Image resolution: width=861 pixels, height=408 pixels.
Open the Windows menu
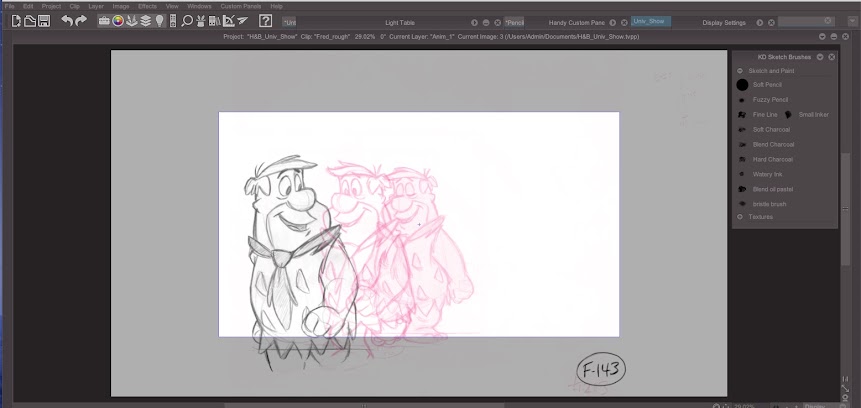(199, 6)
